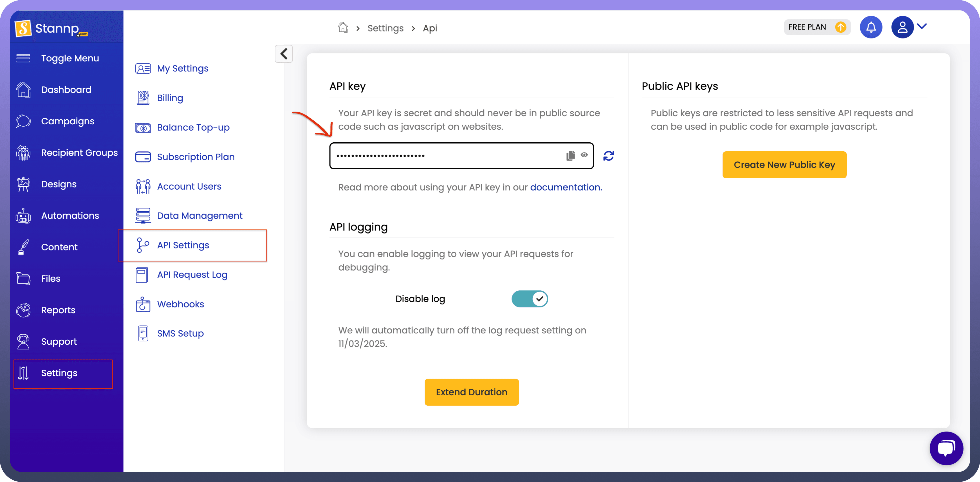The height and width of the screenshot is (482, 980).
Task: Open Campaigns in sidebar
Action: click(67, 121)
